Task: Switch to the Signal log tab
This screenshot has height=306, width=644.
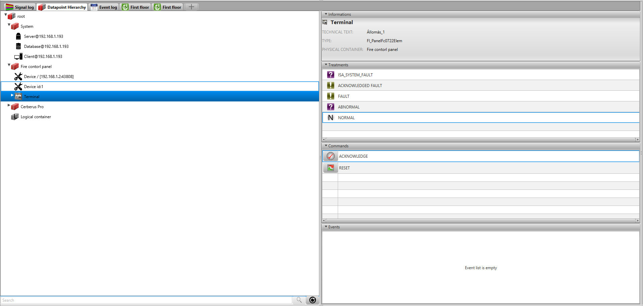Action: coord(20,7)
